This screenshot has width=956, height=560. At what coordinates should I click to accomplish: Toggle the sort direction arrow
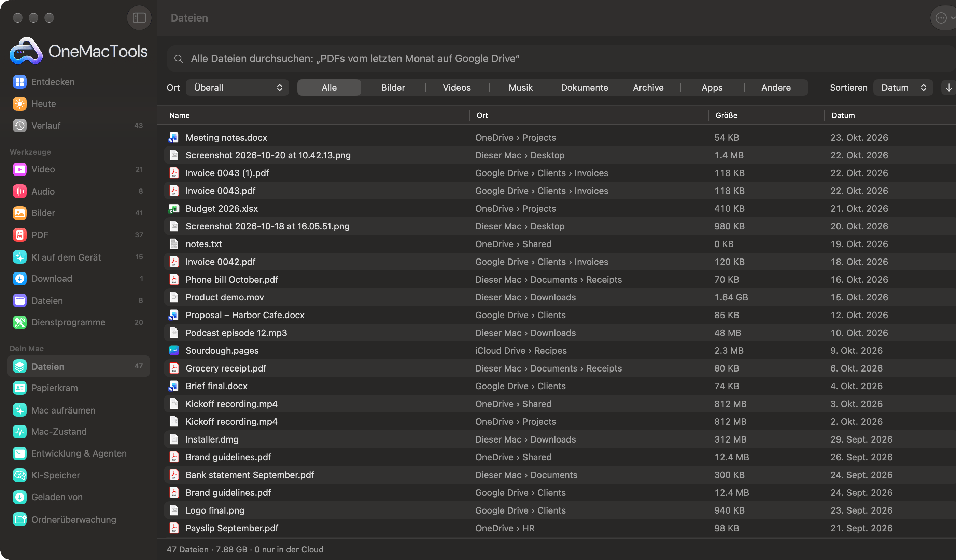[949, 88]
